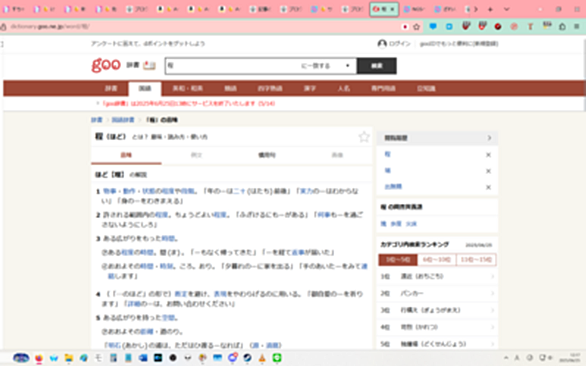Image resolution: width=586 pixels, height=366 pixels.
Task: Open the に一致する match-type dropdown
Action: tap(325, 66)
